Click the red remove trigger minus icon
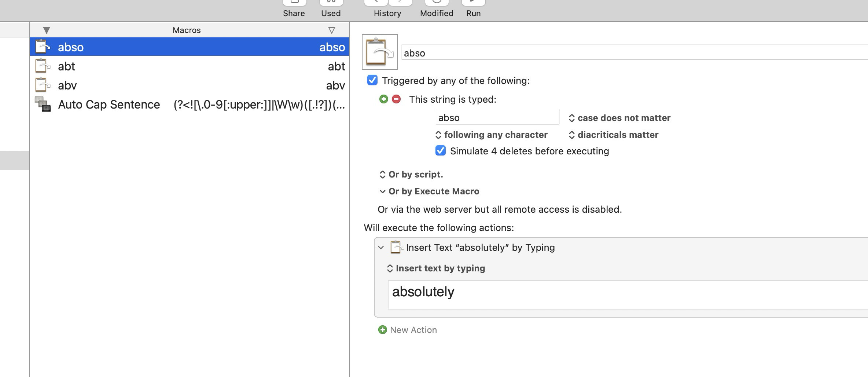The image size is (868, 377). coord(396,99)
